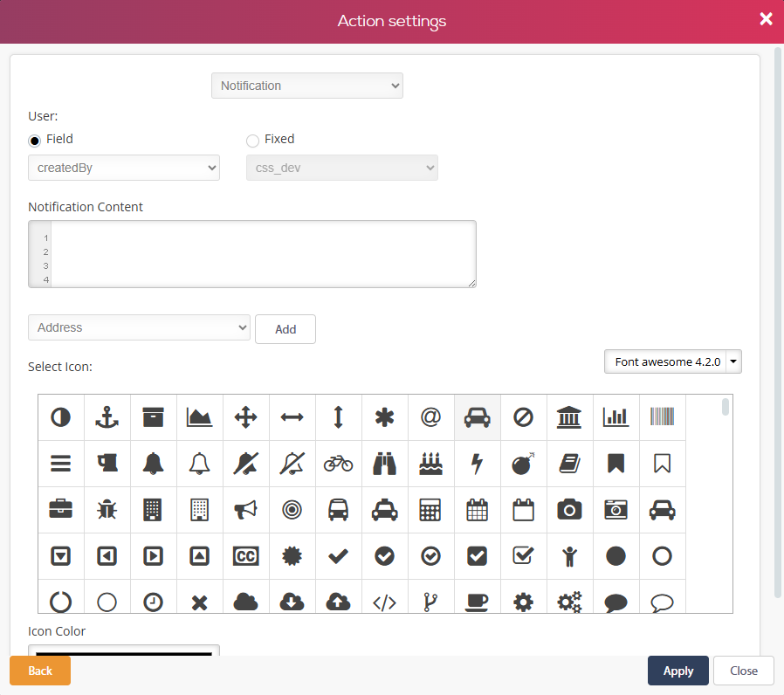Pick the bicycle icon
This screenshot has width=784, height=695.
click(339, 464)
